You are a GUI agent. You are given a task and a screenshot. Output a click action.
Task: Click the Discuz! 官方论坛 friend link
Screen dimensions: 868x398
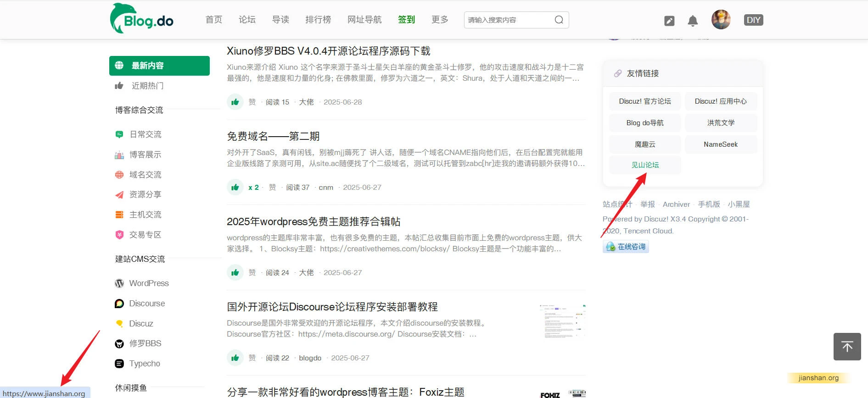pyautogui.click(x=645, y=101)
